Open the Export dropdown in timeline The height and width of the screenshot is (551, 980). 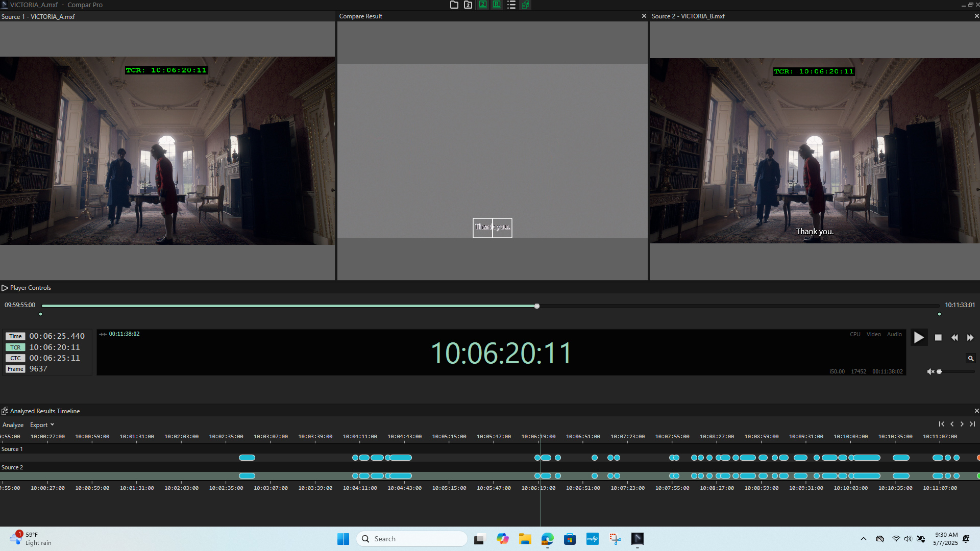42,425
